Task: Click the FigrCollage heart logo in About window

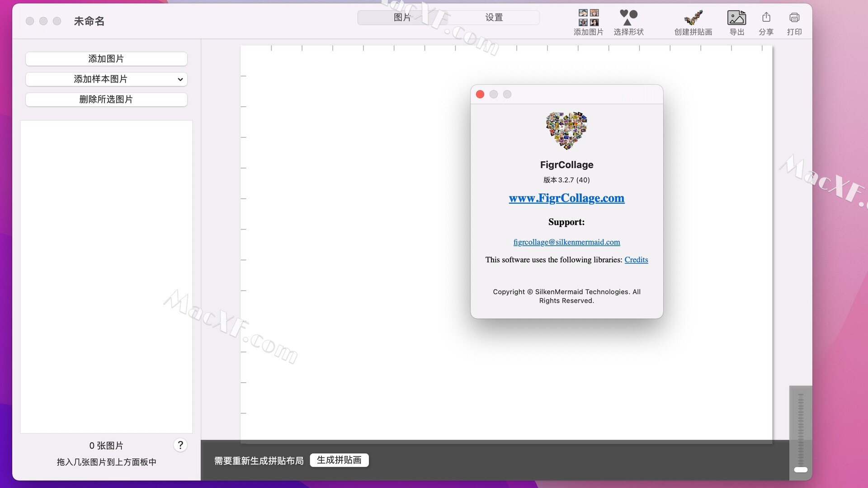Action: pos(566,131)
